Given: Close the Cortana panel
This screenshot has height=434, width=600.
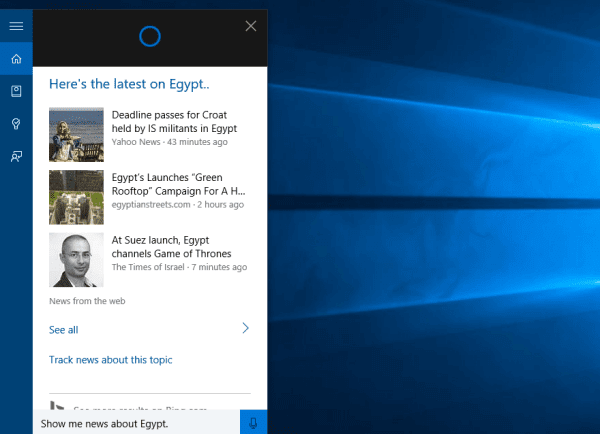Looking at the screenshot, I should (251, 26).
